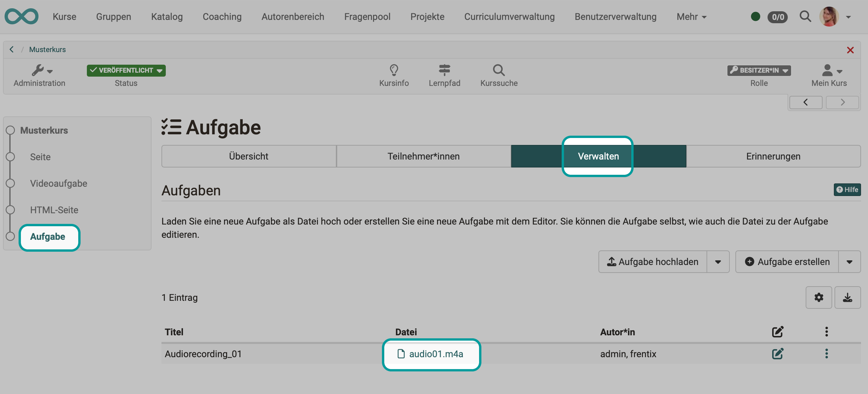Open Fragenpool from the top menu
The image size is (868, 394).
pos(367,17)
